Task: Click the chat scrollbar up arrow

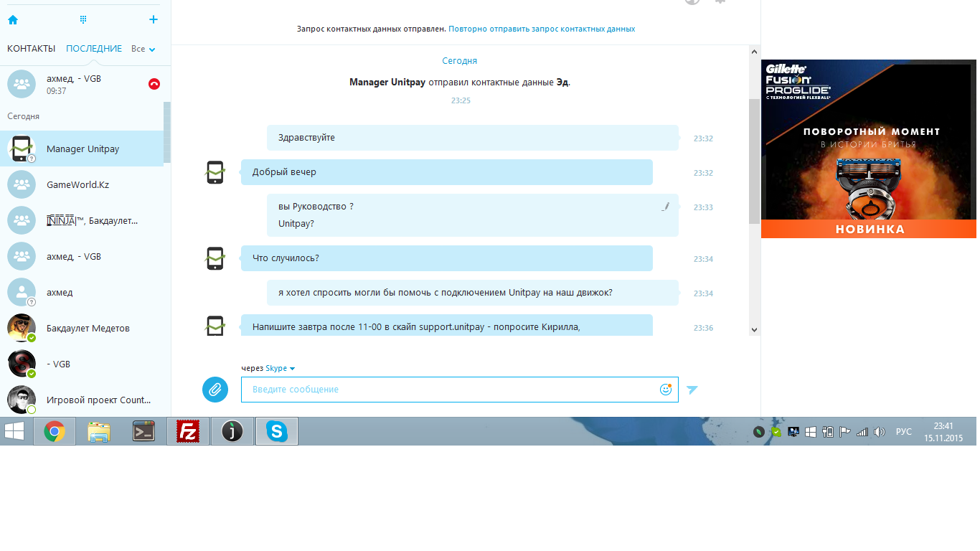Action: click(x=753, y=52)
